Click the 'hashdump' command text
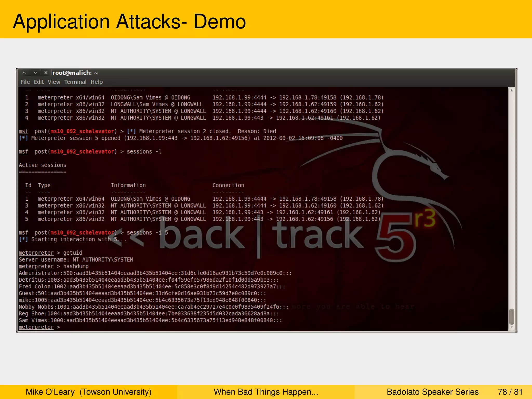 (x=76, y=267)
